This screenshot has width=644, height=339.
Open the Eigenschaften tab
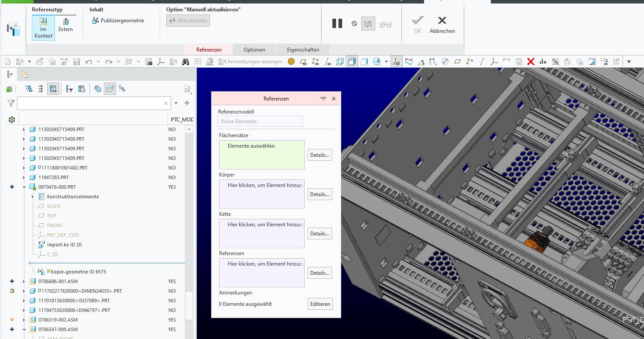click(x=303, y=50)
